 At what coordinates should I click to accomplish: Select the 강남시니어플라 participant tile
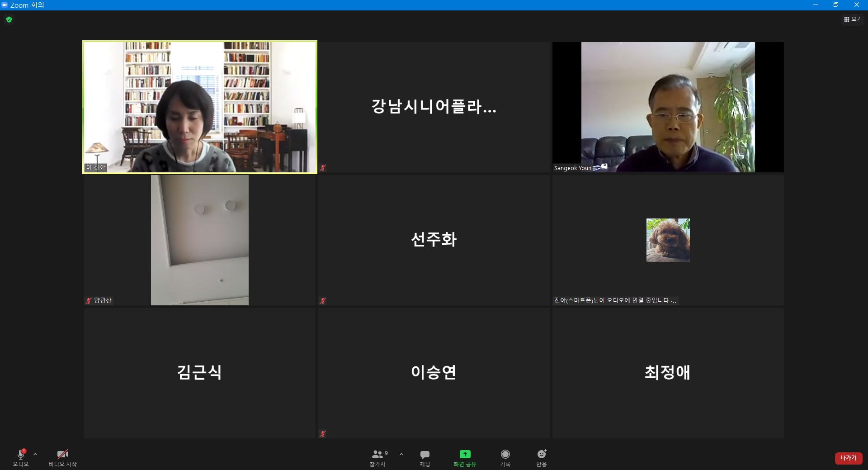coord(434,107)
